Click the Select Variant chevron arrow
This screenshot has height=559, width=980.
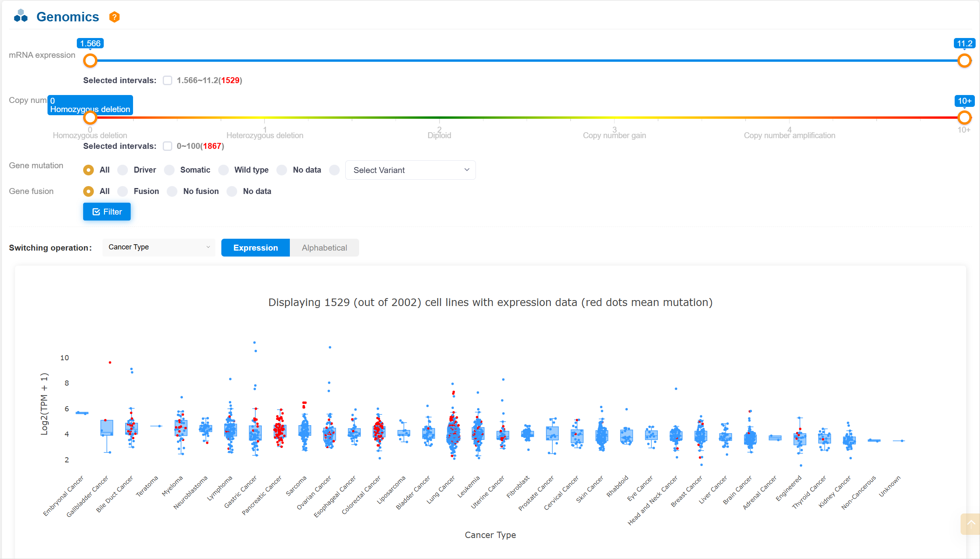click(x=467, y=170)
